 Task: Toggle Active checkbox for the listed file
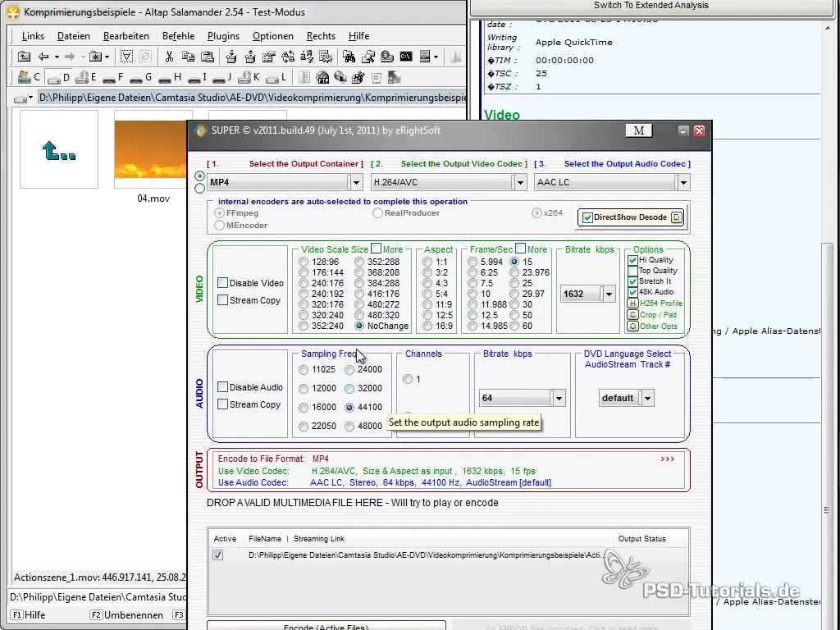pos(218,555)
